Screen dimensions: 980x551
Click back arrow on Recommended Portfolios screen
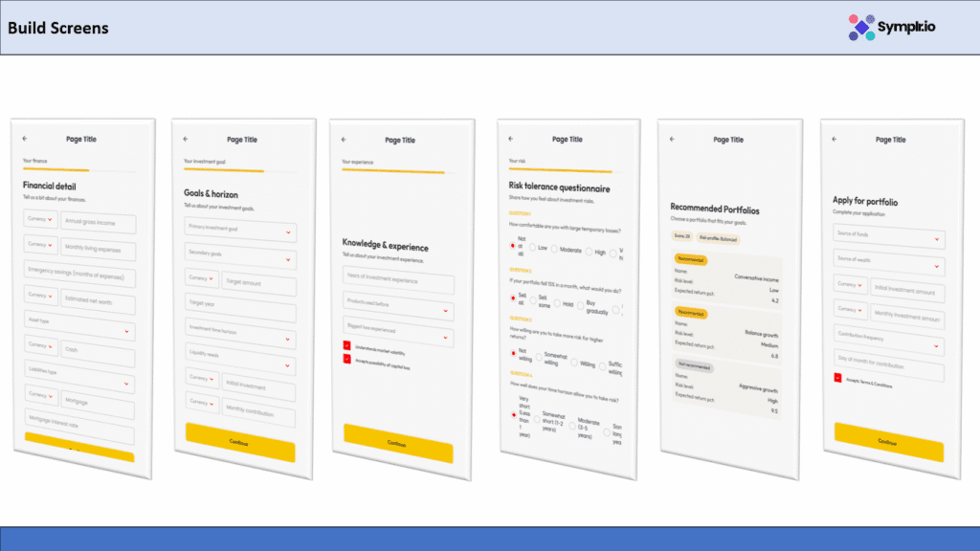click(672, 140)
